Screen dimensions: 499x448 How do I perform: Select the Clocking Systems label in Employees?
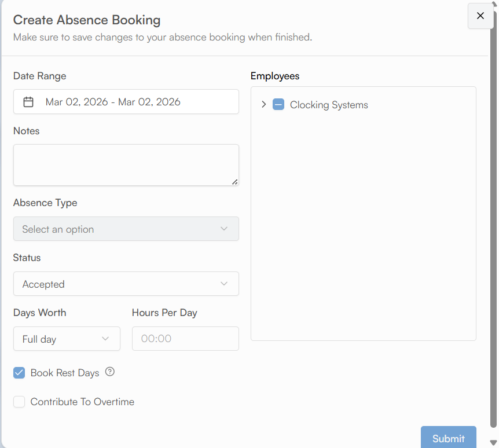[x=329, y=105]
